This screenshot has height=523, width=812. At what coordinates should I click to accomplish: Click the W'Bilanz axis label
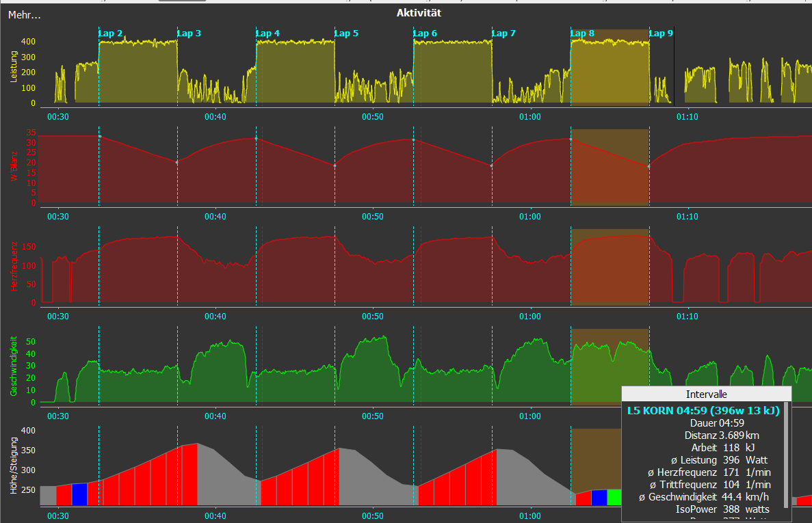point(14,167)
